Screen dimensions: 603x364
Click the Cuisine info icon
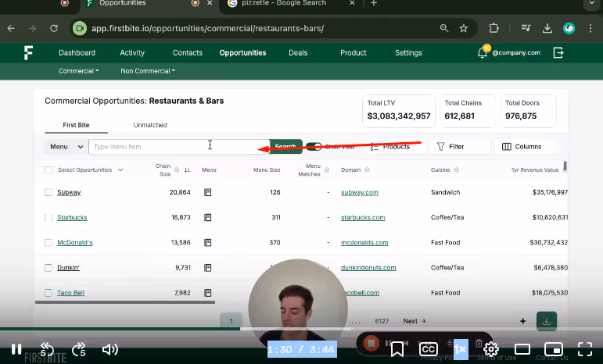point(456,170)
